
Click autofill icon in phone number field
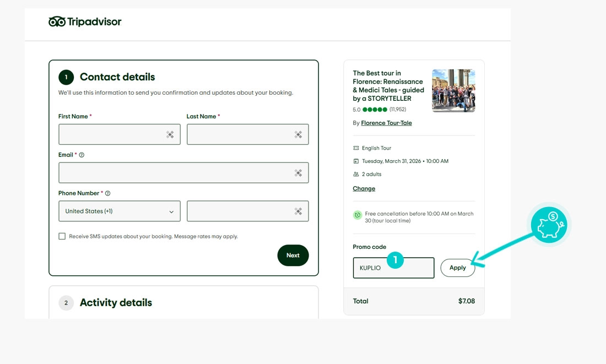(x=298, y=211)
